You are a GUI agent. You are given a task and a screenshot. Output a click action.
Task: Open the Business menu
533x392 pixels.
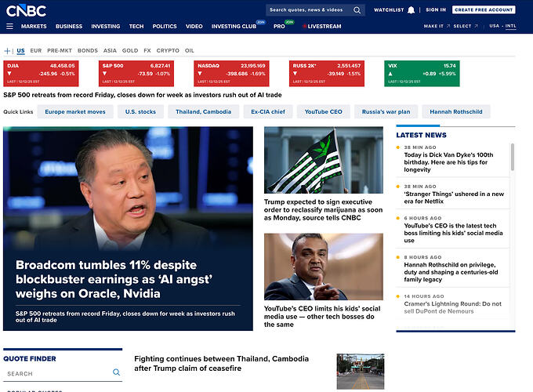click(69, 26)
